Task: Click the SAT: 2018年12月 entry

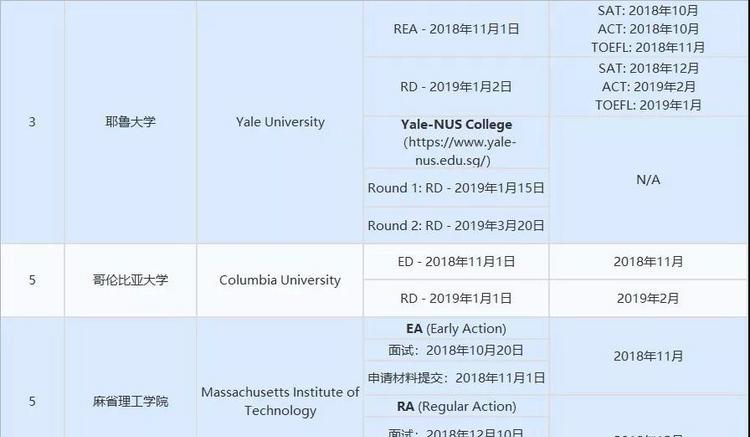Action: pyautogui.click(x=649, y=68)
